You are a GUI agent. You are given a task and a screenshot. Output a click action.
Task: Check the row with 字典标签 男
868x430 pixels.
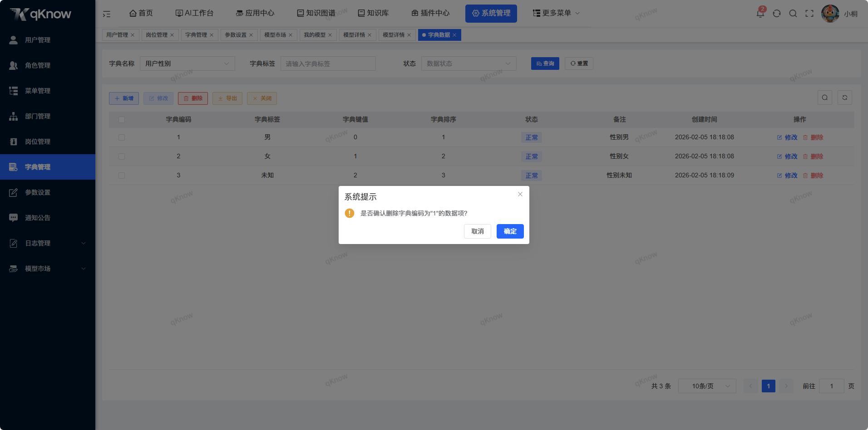pos(122,137)
